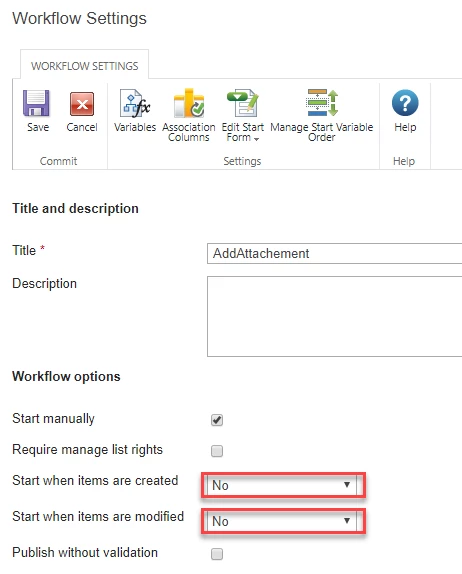The height and width of the screenshot is (574, 462).
Task: Click the Require manage list rights label
Action: coord(87,450)
